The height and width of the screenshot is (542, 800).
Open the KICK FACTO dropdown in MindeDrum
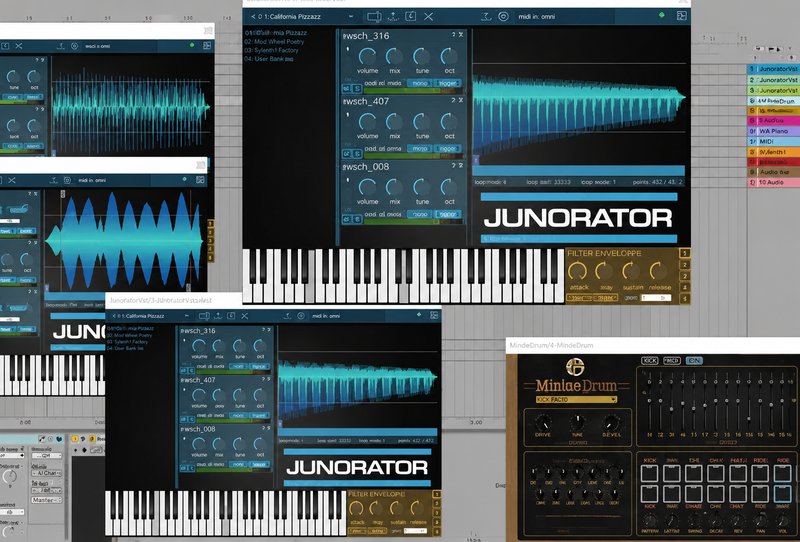click(x=577, y=400)
